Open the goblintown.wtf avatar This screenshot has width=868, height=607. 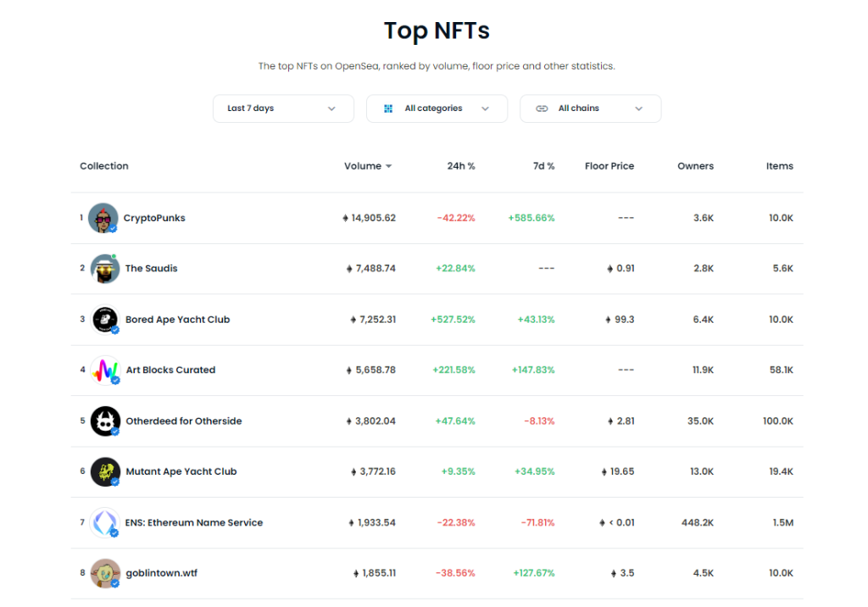[105, 573]
